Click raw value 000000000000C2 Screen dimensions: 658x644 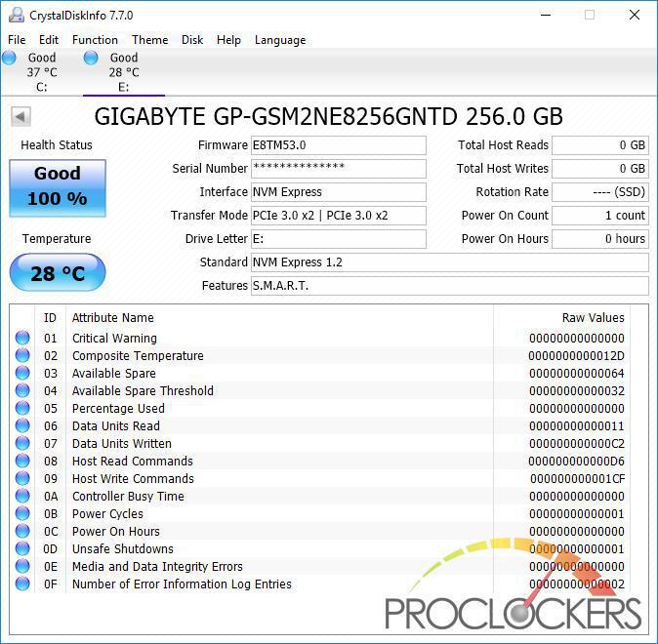point(577,443)
